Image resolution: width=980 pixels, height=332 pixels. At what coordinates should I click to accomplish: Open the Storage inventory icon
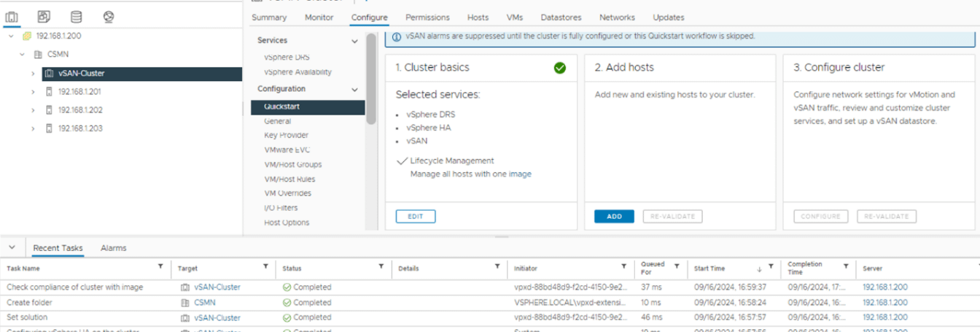[x=76, y=16]
